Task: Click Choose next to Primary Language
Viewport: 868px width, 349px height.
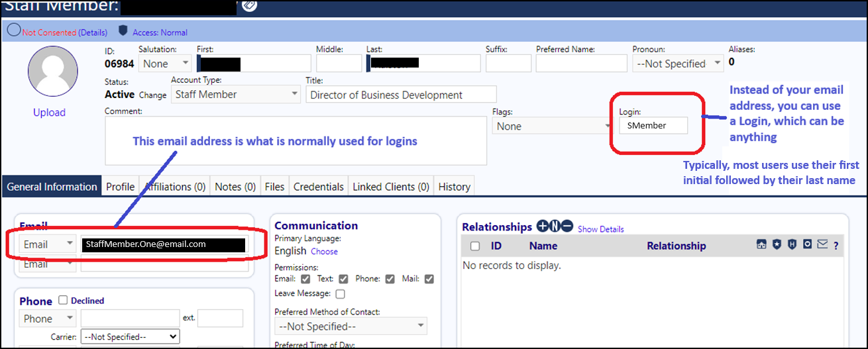Action: 324,252
